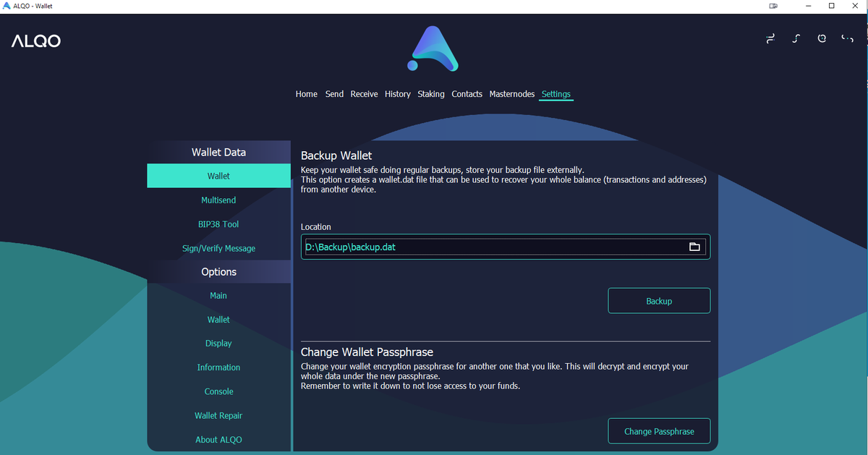The image size is (868, 455).
Task: Click the Backup Wallet heading
Action: tap(336, 156)
